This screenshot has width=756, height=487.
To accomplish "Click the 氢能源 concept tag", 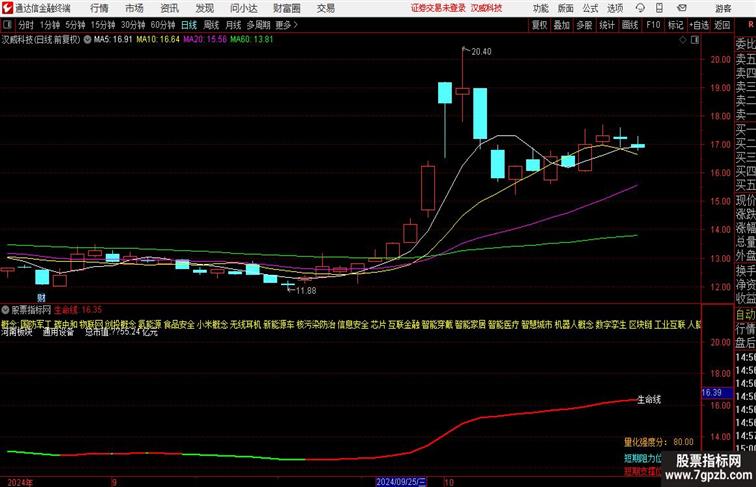I will (x=150, y=325).
